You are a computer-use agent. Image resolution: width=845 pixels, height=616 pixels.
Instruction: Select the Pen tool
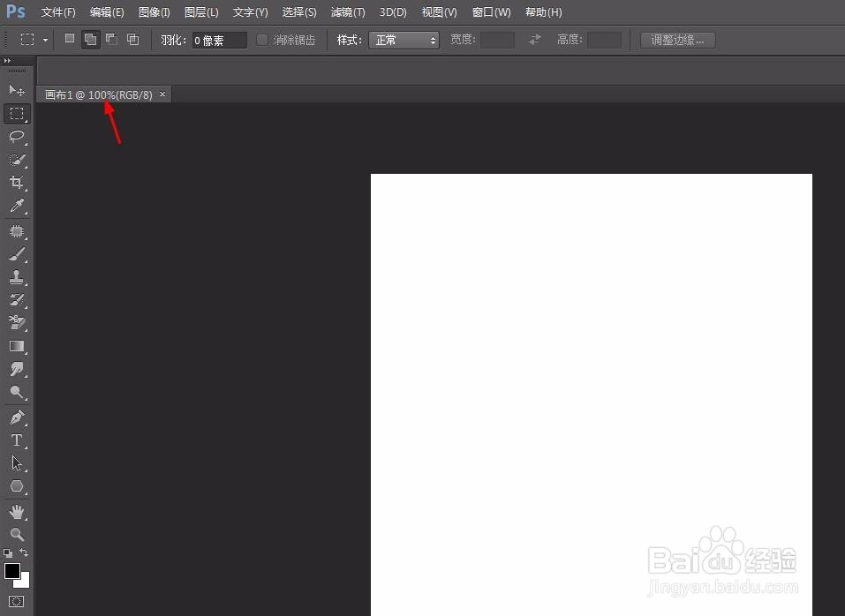pos(17,417)
